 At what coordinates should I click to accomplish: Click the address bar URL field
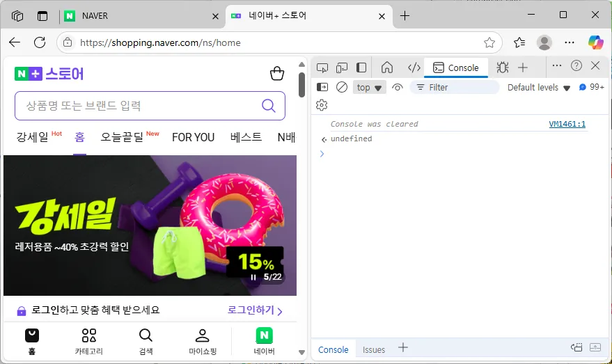point(278,42)
